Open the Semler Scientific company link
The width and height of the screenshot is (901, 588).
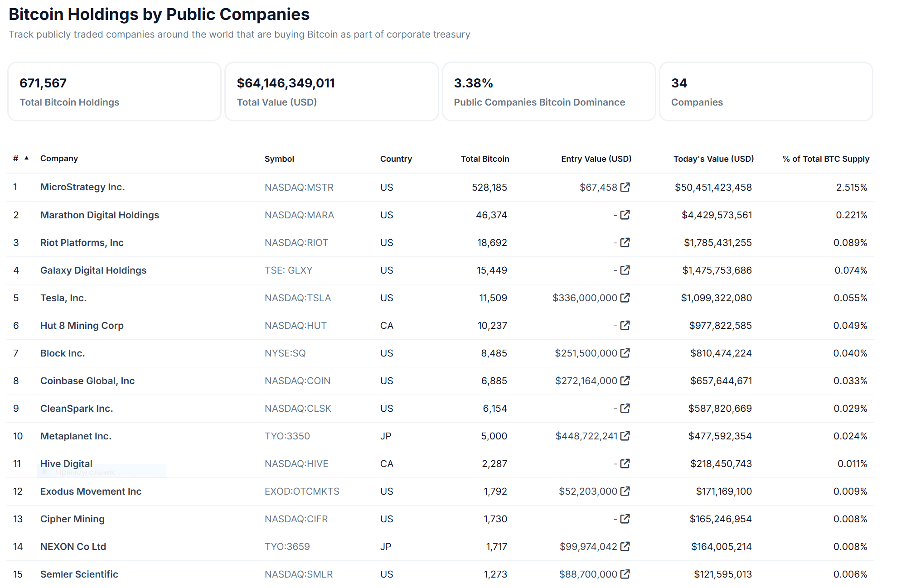click(x=79, y=574)
